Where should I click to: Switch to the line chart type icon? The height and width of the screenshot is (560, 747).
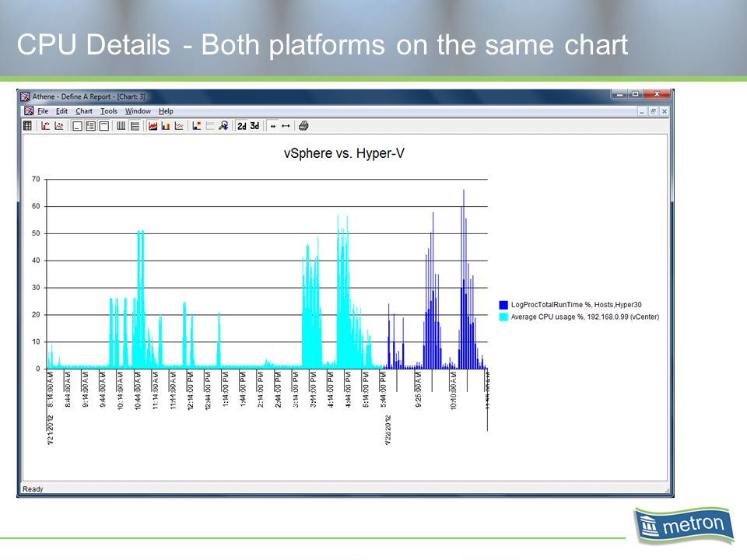pos(179,126)
